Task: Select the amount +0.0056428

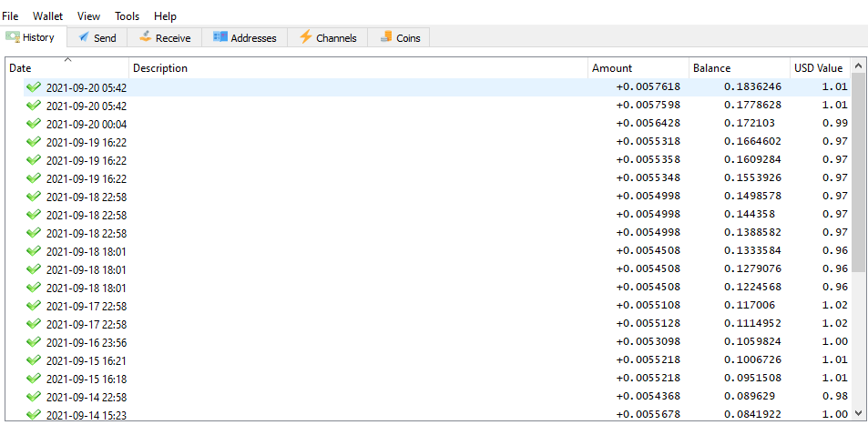Action: [x=648, y=124]
